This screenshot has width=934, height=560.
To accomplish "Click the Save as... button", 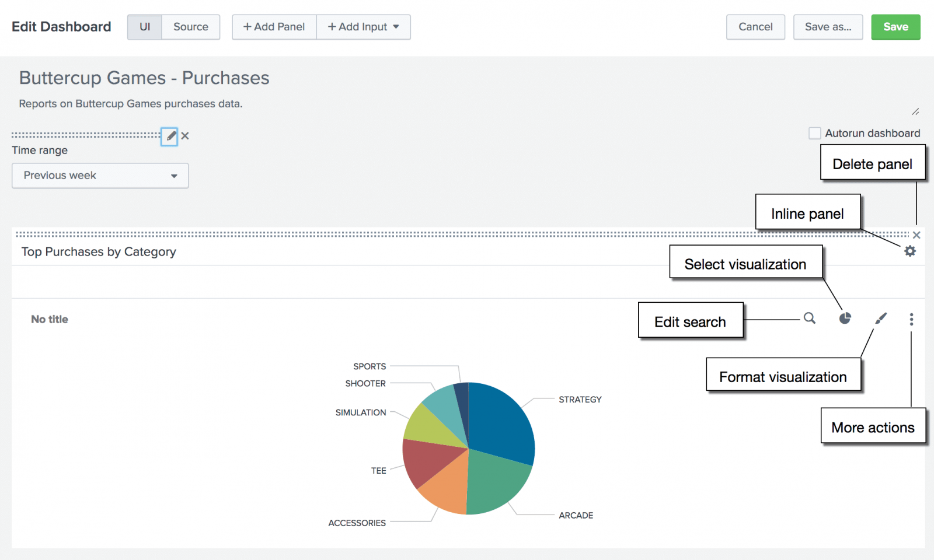I will tap(828, 27).
